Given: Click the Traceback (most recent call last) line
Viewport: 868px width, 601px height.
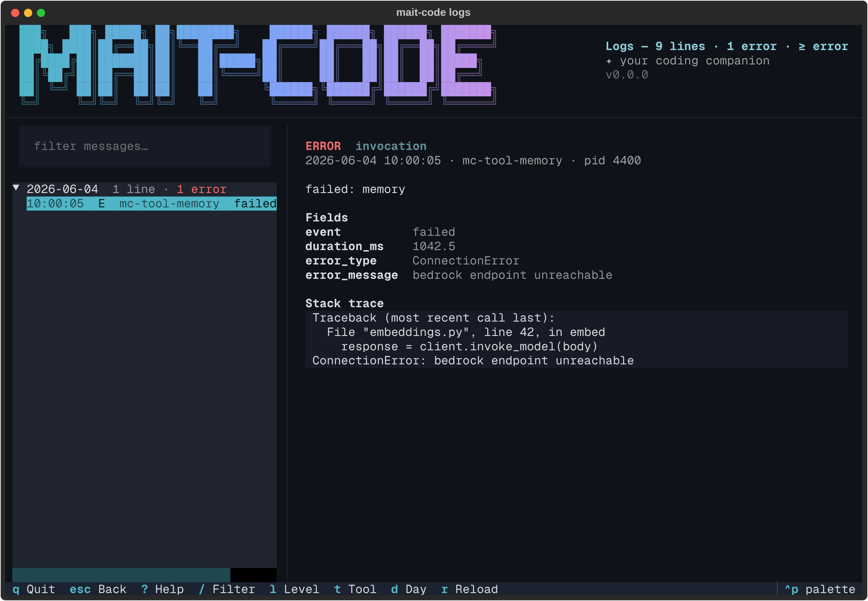Looking at the screenshot, I should (433, 318).
